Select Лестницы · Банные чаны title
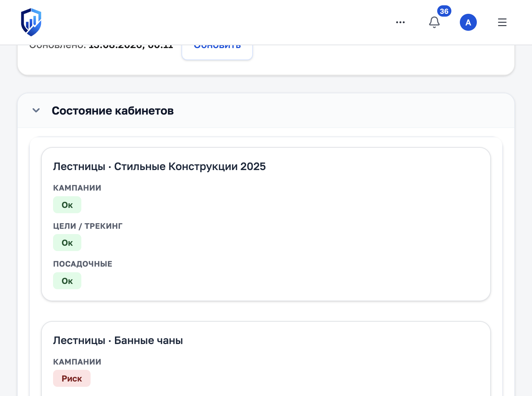The width and height of the screenshot is (532, 396). click(x=118, y=340)
